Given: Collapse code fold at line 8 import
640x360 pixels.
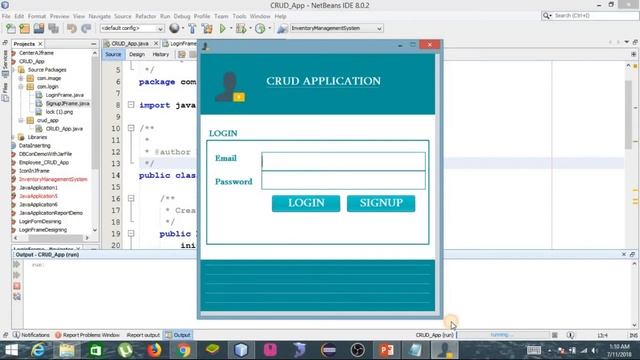Looking at the screenshot, I should (131, 105).
